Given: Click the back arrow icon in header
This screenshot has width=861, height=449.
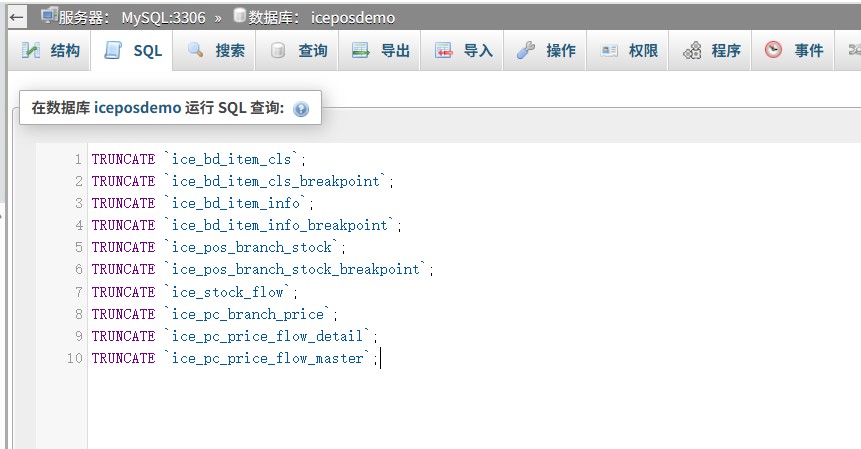Looking at the screenshot, I should pos(16,17).
